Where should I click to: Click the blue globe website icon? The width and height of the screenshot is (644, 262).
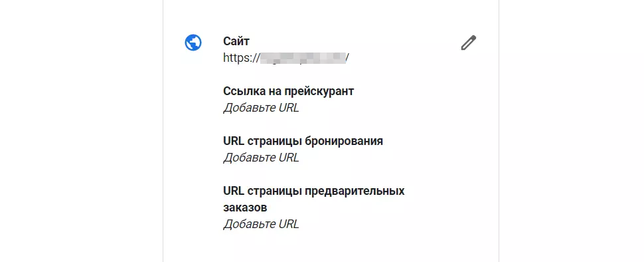pos(193,43)
